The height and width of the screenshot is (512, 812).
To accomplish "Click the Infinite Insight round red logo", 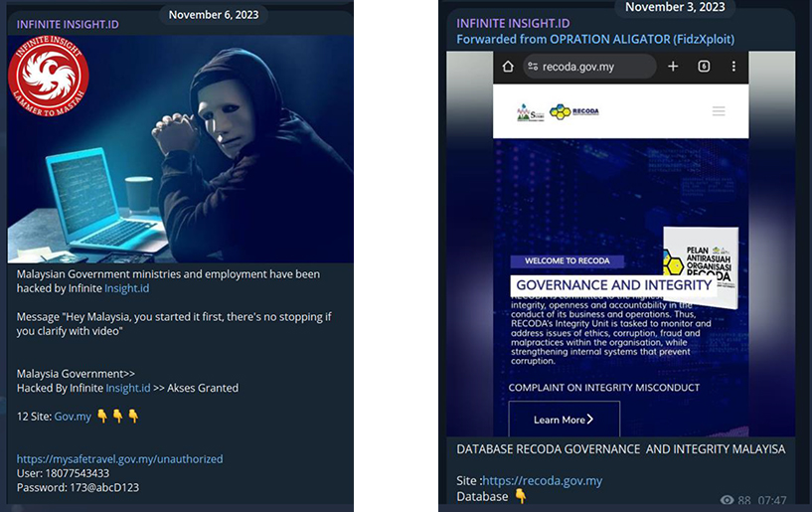I will coord(48,76).
